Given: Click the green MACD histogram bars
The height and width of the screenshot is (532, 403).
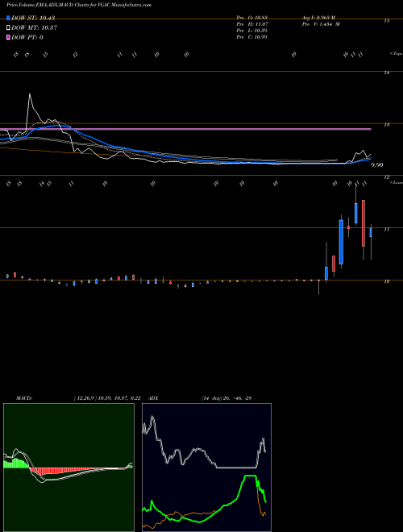Looking at the screenshot, I should tap(16, 463).
